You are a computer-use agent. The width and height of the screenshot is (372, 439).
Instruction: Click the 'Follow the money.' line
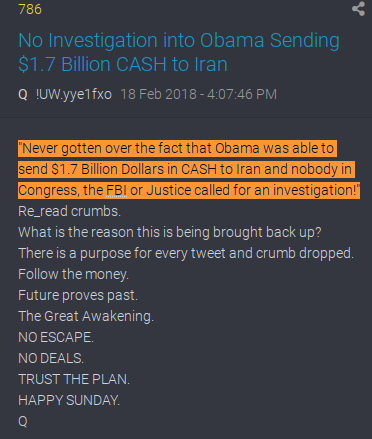(73, 274)
